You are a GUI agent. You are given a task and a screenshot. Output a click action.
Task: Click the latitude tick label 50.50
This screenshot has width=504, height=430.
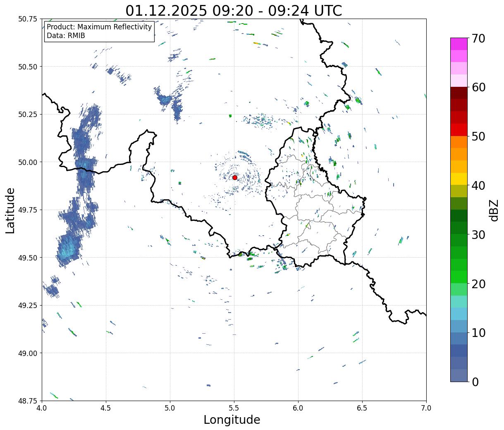tap(28, 67)
